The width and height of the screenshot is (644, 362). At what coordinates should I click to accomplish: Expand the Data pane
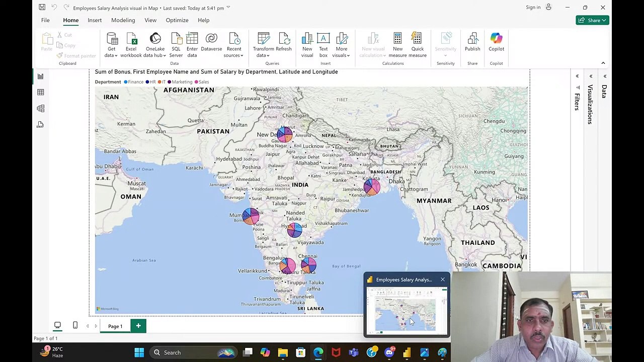click(605, 76)
